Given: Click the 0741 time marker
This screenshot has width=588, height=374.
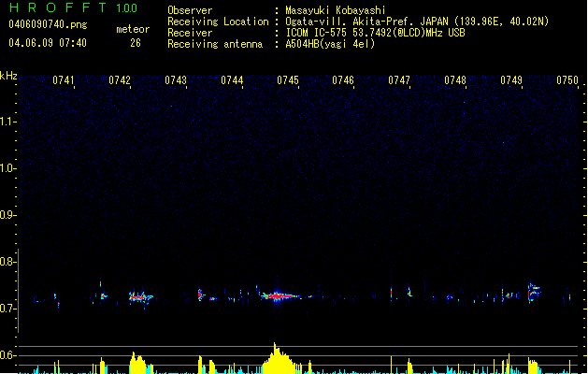Looking at the screenshot, I should tap(64, 80).
